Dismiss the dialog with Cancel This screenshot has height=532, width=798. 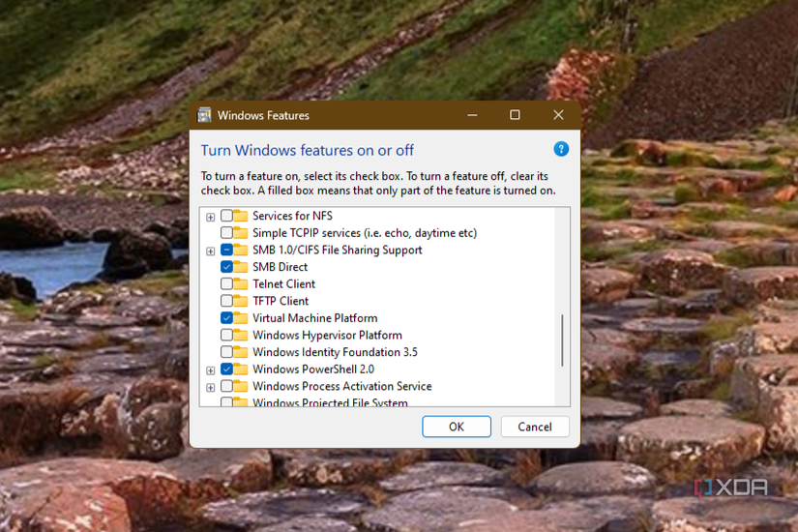point(535,427)
